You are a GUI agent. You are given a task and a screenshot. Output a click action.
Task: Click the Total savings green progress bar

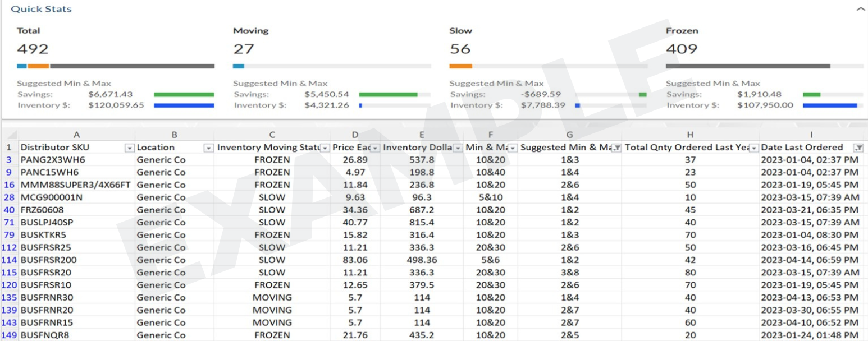click(184, 95)
